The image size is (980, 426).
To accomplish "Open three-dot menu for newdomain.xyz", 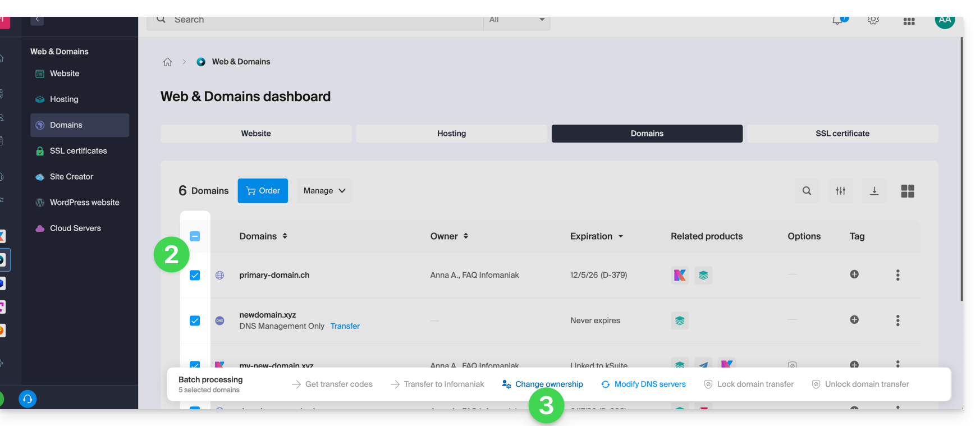I will pos(897,320).
